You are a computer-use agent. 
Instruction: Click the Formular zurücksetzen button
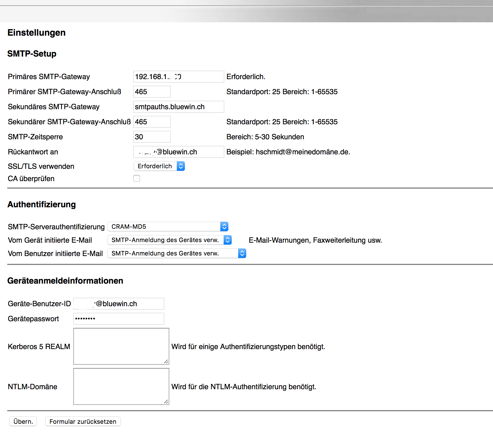coord(83,422)
